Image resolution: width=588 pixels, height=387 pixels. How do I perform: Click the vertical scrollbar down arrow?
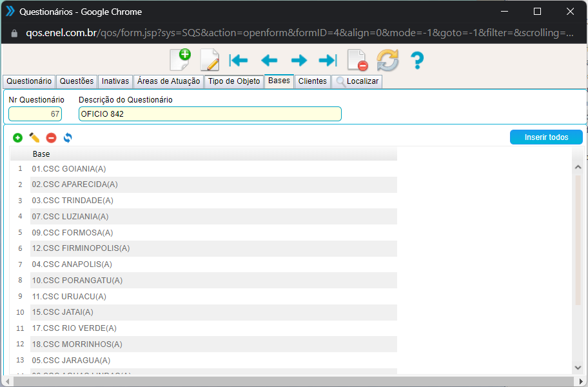point(578,368)
